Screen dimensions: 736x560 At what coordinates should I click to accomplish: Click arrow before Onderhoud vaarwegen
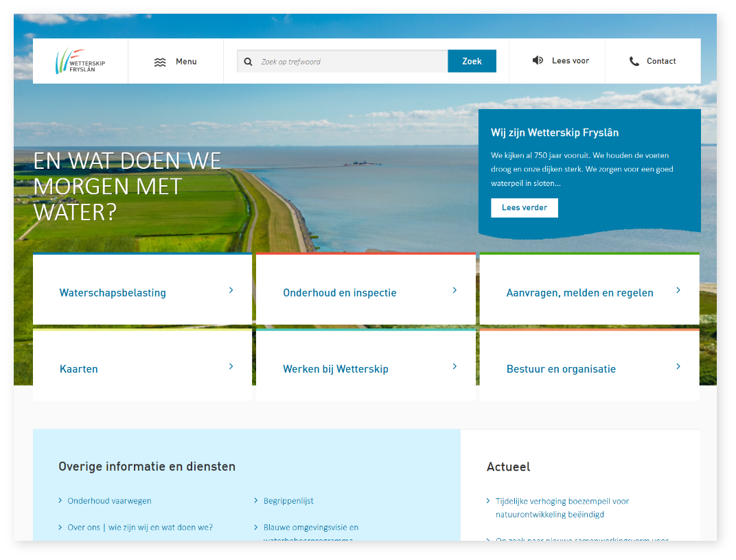(60, 500)
